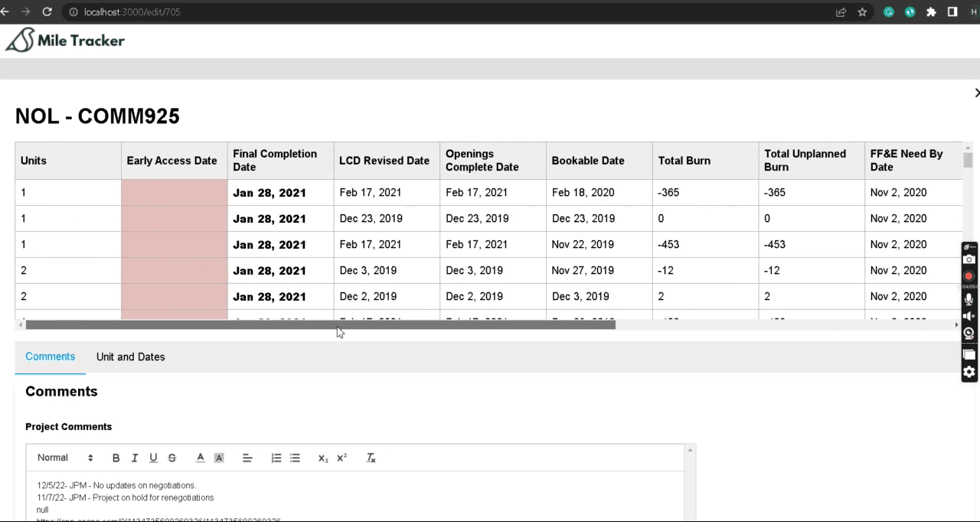Take a screenshot with recorder camera
980x522 pixels.
969,259
